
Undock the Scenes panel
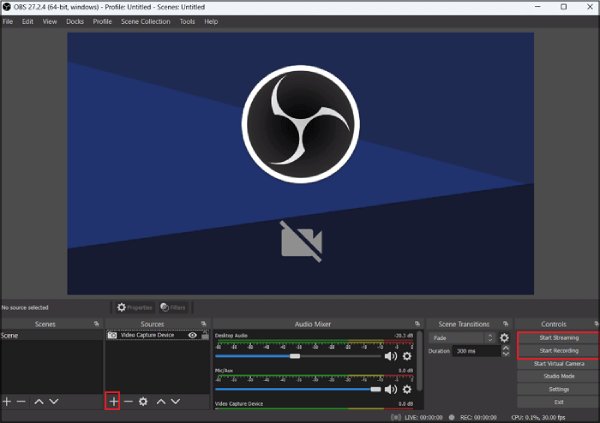96,324
